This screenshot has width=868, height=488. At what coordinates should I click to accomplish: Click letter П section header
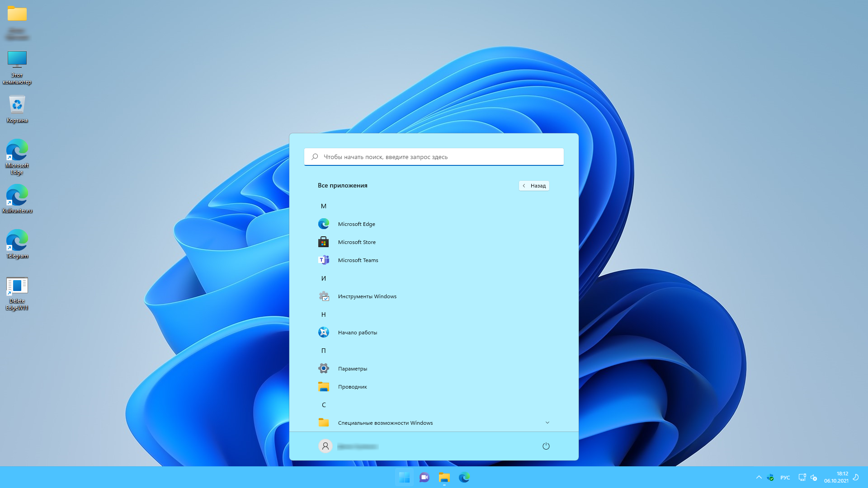click(324, 351)
